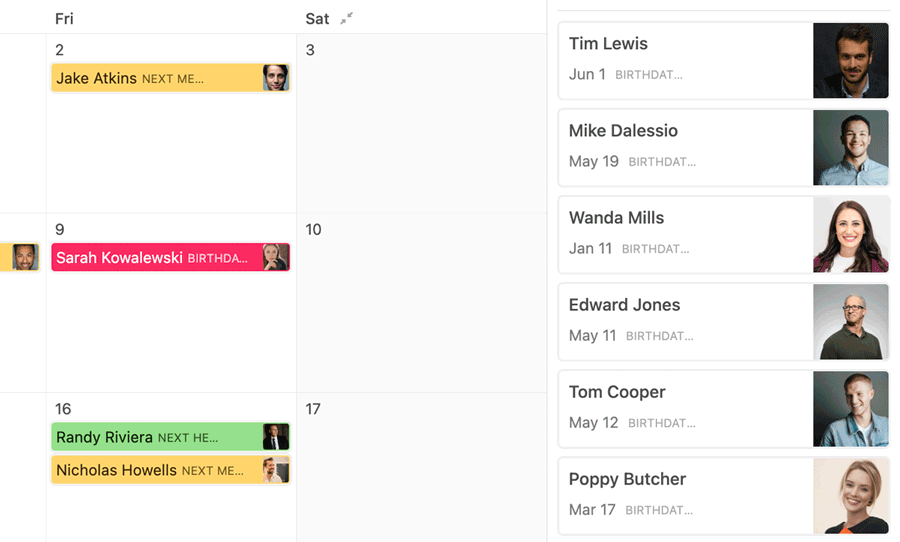Open Jake Atkins next meeting event
This screenshot has width=900, height=542.
(x=150, y=78)
